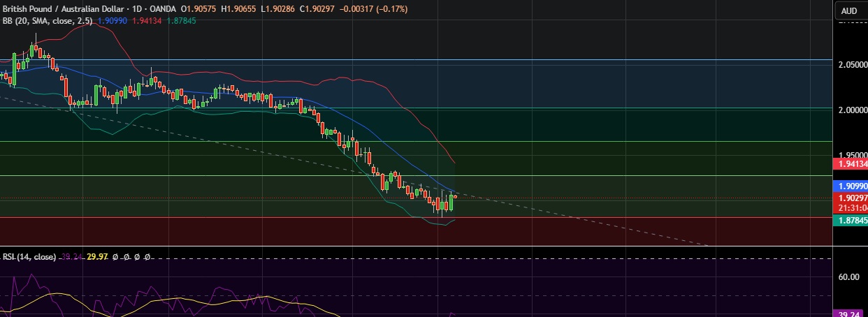
Task: Click the blue 1.90990 basis price tag
Action: click(x=851, y=186)
